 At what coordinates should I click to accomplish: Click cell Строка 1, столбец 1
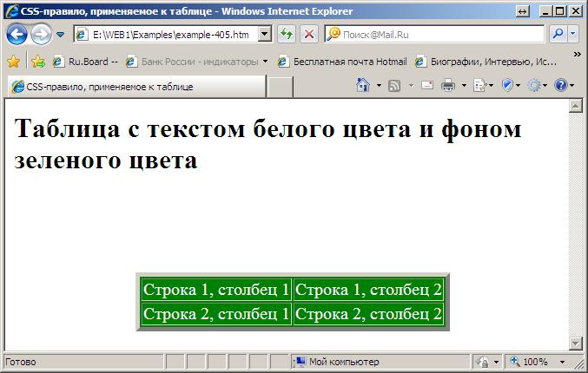pyautogui.click(x=216, y=290)
